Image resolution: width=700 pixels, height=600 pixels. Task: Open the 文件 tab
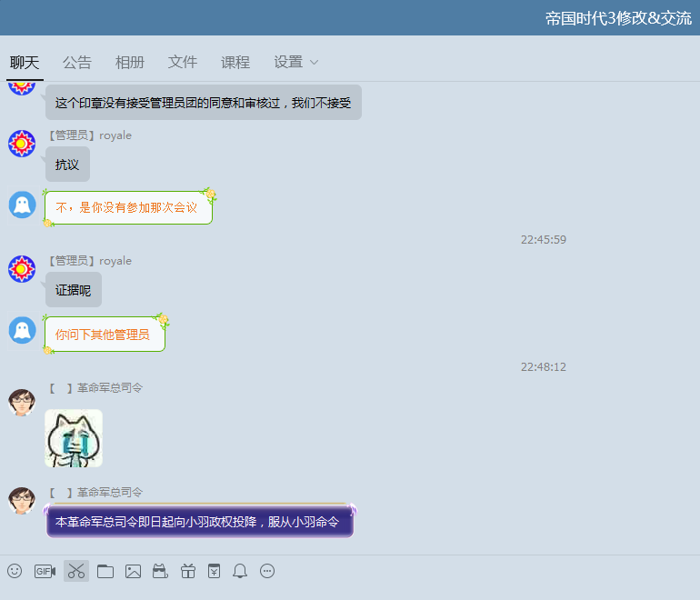click(182, 63)
